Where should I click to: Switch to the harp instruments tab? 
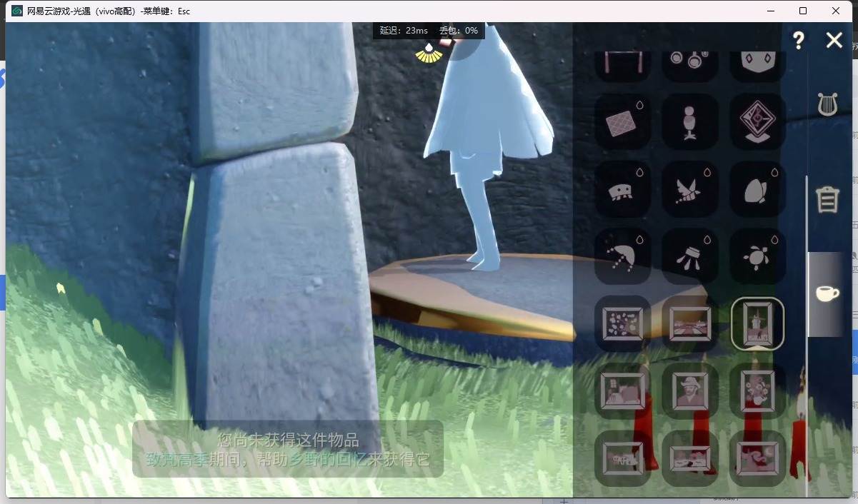827,104
